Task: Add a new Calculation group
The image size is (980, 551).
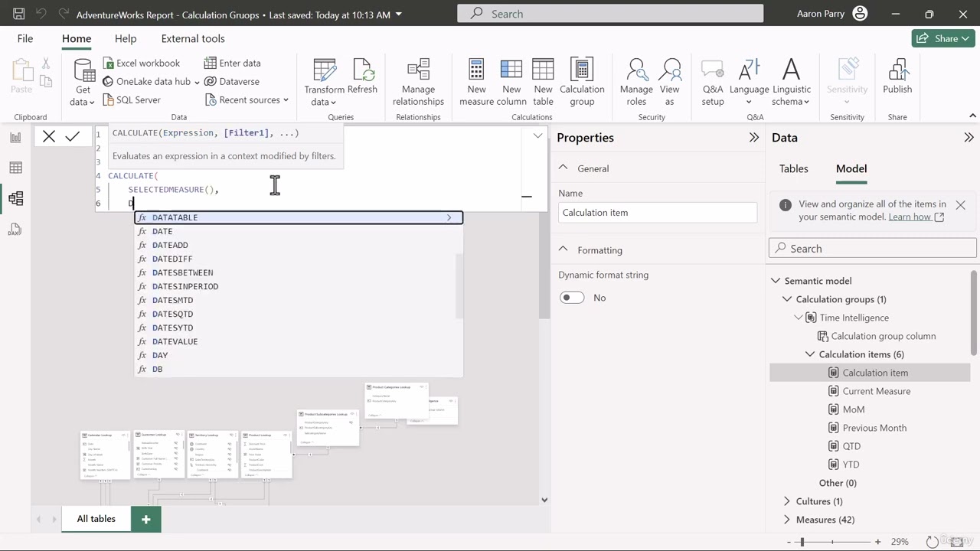Action: coord(582,82)
